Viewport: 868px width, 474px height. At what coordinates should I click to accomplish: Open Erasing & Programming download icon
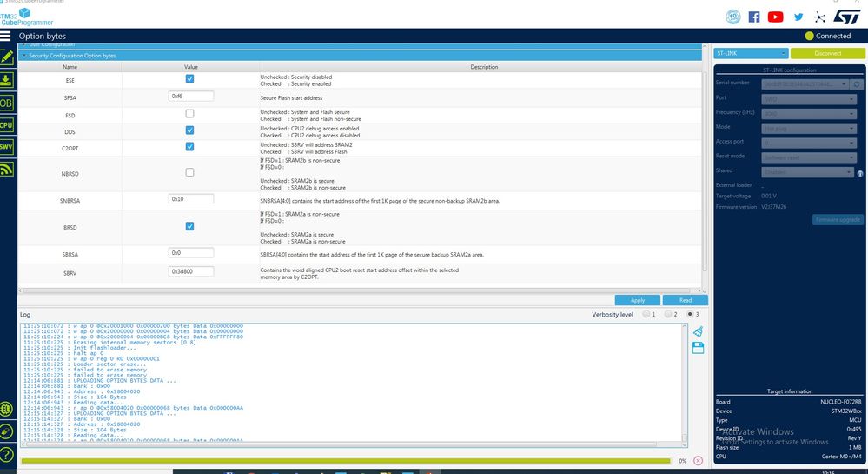click(x=6, y=80)
